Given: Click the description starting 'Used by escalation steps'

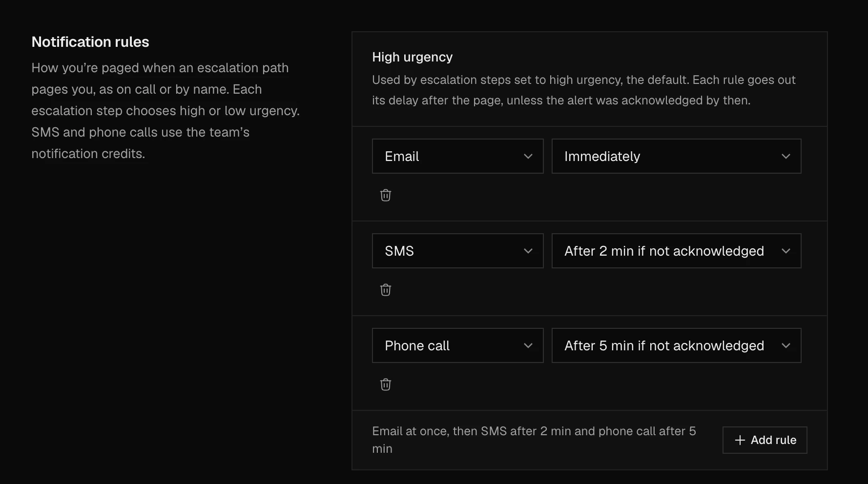Looking at the screenshot, I should click(x=584, y=90).
